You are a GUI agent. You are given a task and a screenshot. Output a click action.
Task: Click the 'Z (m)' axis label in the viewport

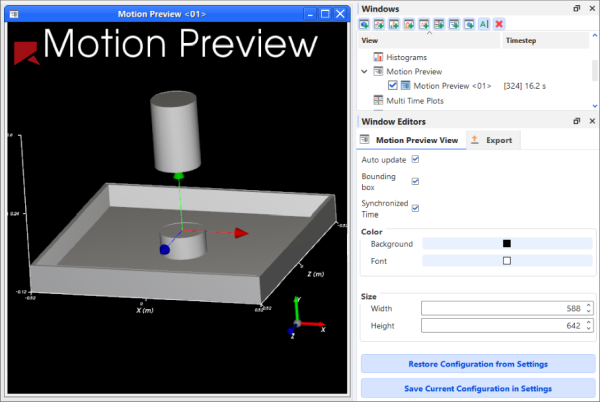pyautogui.click(x=315, y=274)
